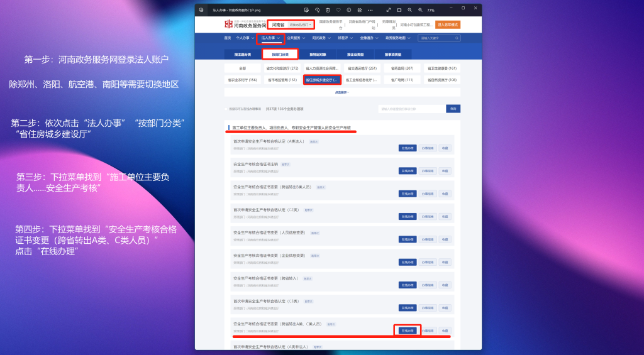The height and width of the screenshot is (355, 644).
Task: Click the 施工单位主要负责人 section heading
Action: coord(291,128)
